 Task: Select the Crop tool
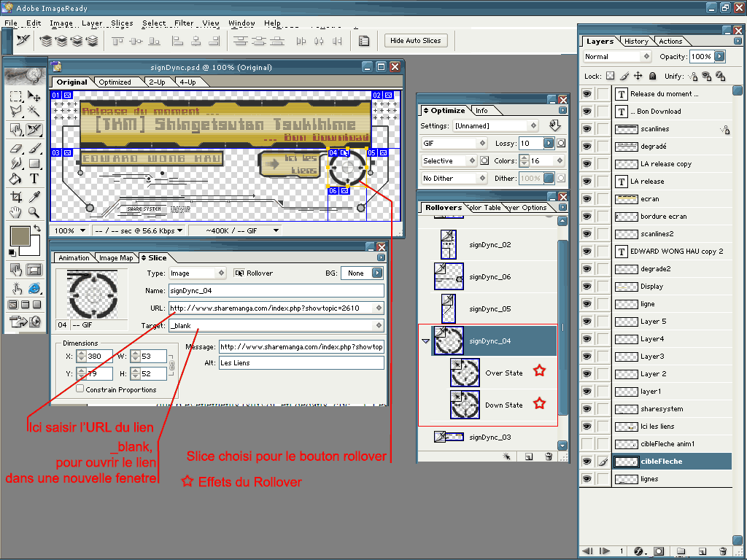16,197
